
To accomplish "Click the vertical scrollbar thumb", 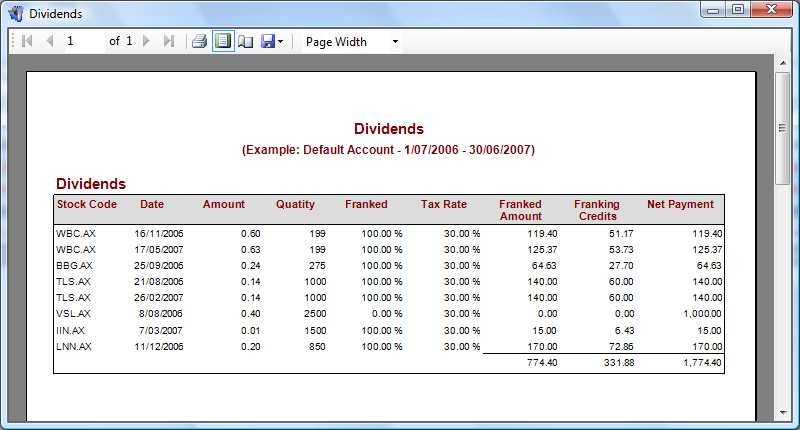I will [x=783, y=128].
